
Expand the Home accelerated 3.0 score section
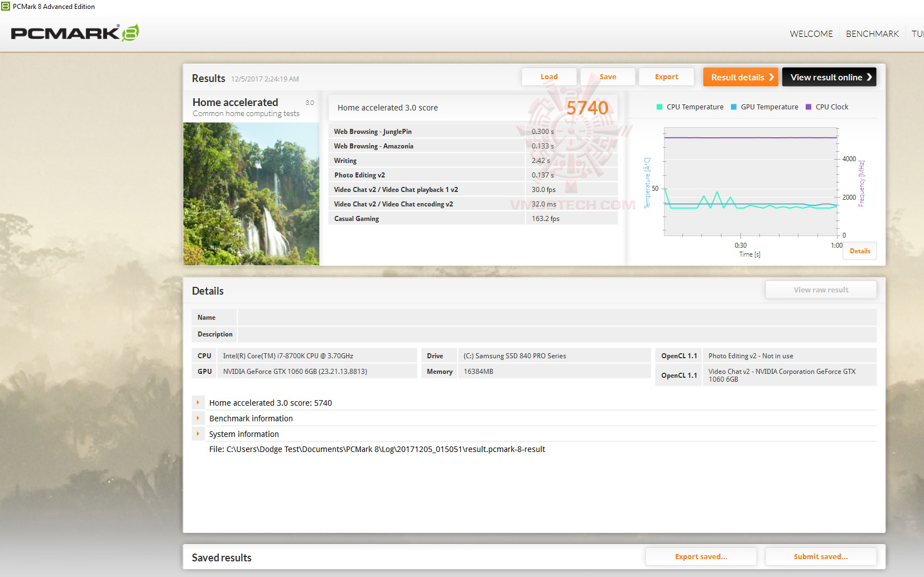pyautogui.click(x=198, y=402)
